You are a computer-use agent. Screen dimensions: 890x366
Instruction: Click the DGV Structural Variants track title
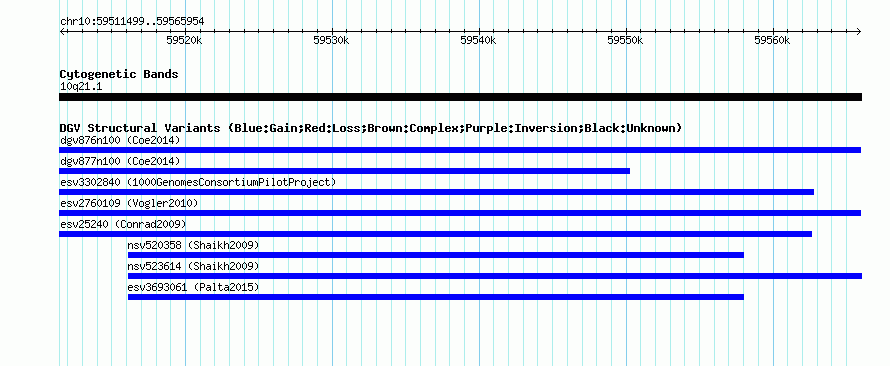[x=371, y=128]
